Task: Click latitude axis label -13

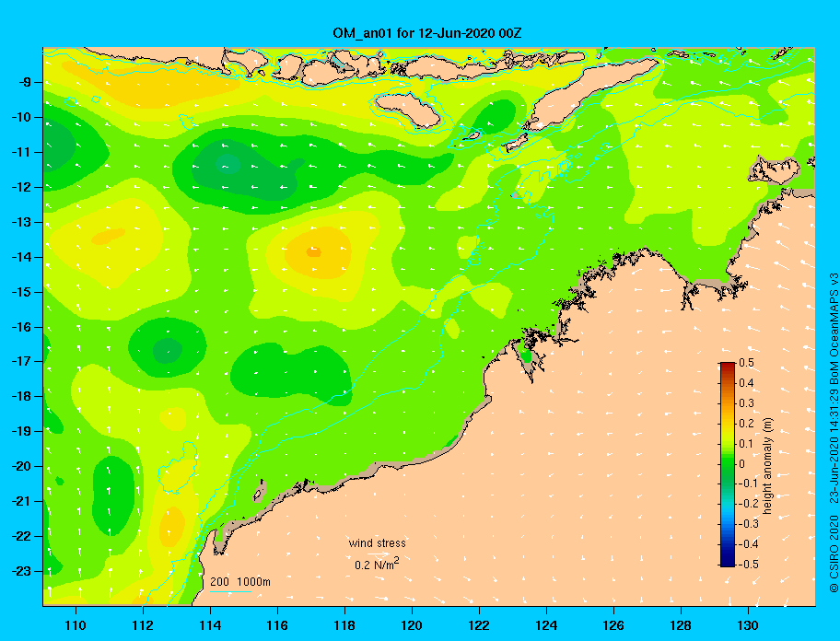Action: point(24,222)
